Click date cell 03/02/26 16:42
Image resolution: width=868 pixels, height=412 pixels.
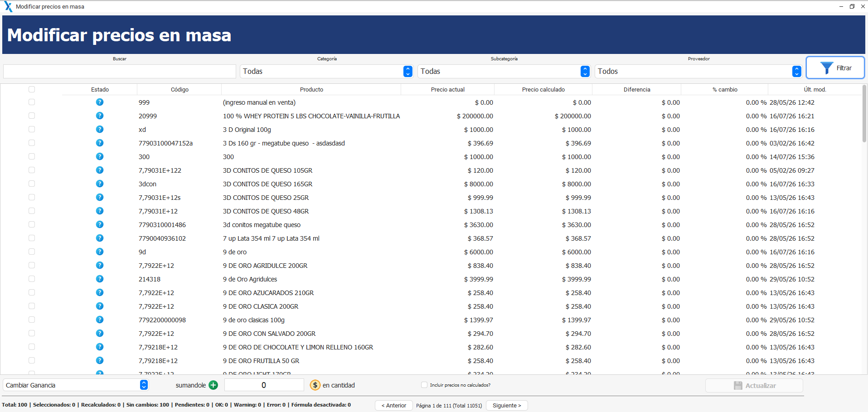point(792,143)
